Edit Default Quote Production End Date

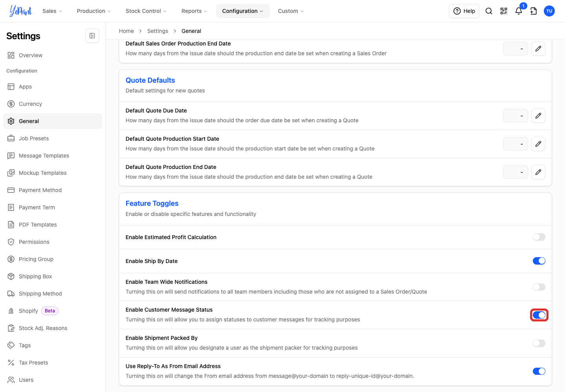pos(538,172)
